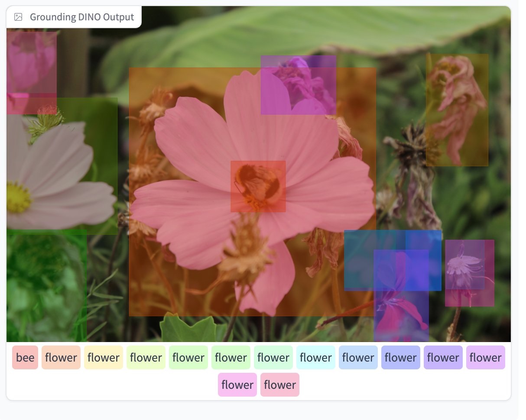The width and height of the screenshot is (526, 420).
Task: Click the cyan 'flower' legend label
Action: point(316,358)
